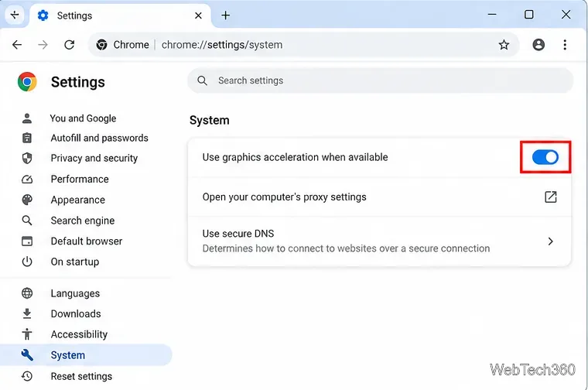The image size is (588, 390).
Task: Click Open your computer's proxy settings text
Action: point(284,197)
